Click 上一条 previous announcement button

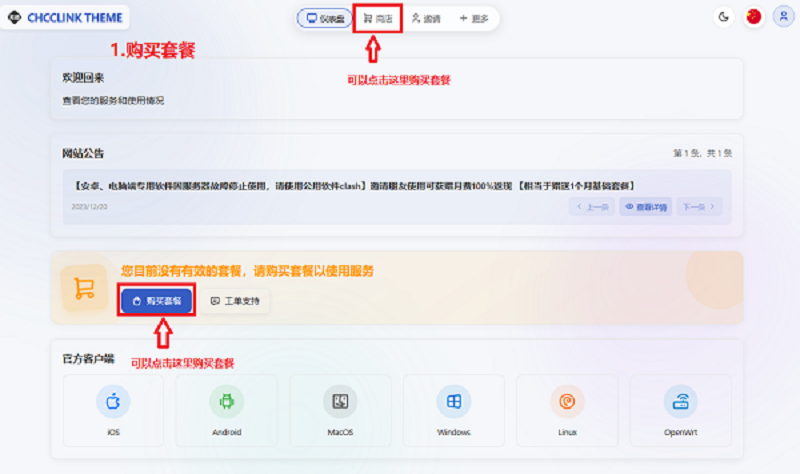click(591, 207)
